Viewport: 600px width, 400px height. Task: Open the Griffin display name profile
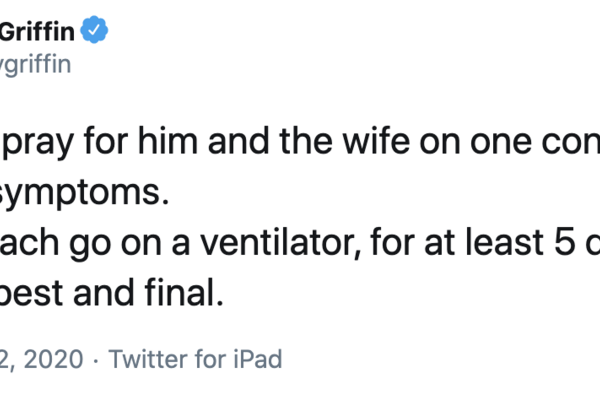click(39, 31)
